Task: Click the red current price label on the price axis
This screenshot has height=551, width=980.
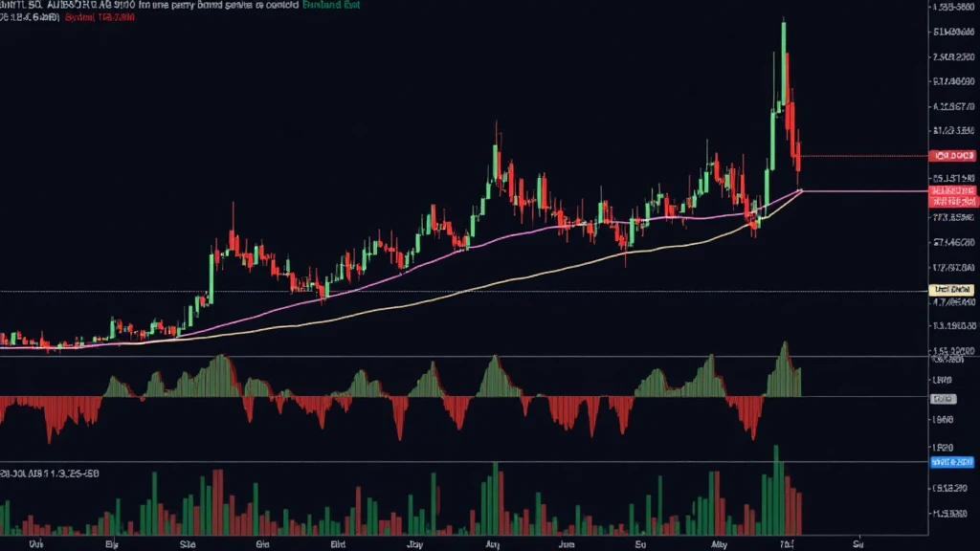Action: (x=951, y=155)
